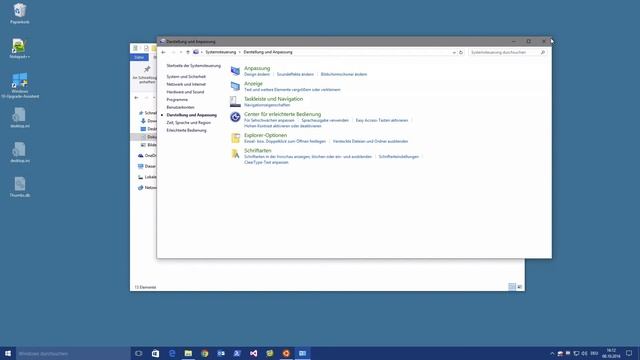Open the address bar history dropdown

click(x=454, y=52)
